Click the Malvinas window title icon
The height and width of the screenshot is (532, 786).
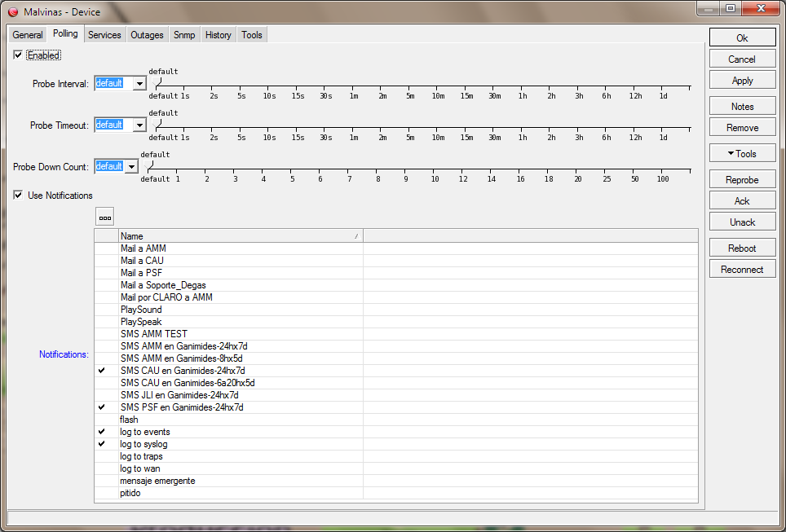pyautogui.click(x=13, y=12)
